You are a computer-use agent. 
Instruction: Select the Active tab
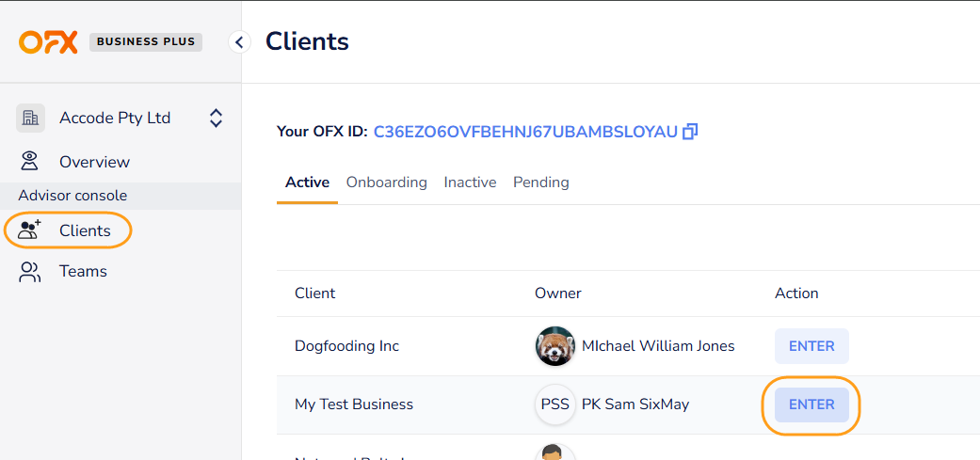(x=307, y=182)
